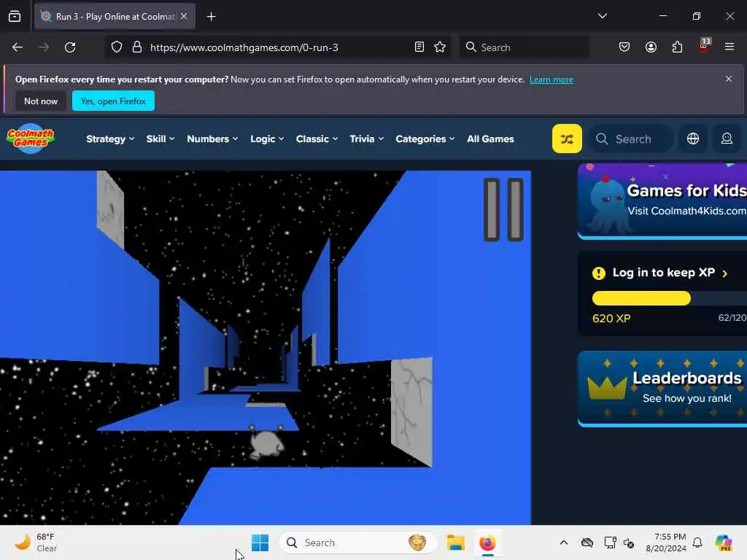This screenshot has height=560, width=747.
Task: Open Firefox application menu
Action: click(729, 47)
